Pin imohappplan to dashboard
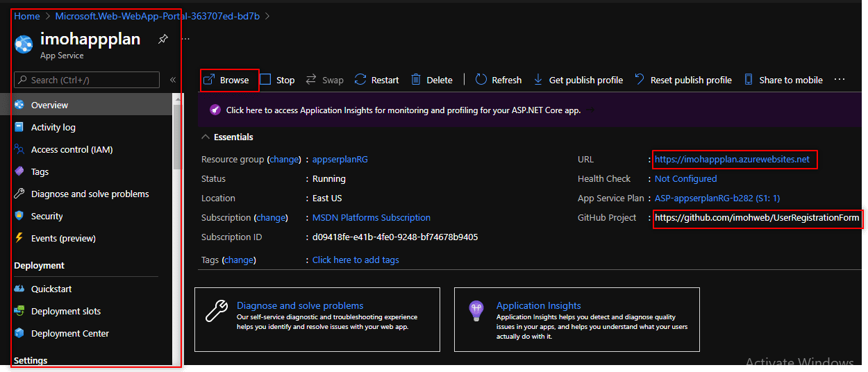 tap(162, 39)
